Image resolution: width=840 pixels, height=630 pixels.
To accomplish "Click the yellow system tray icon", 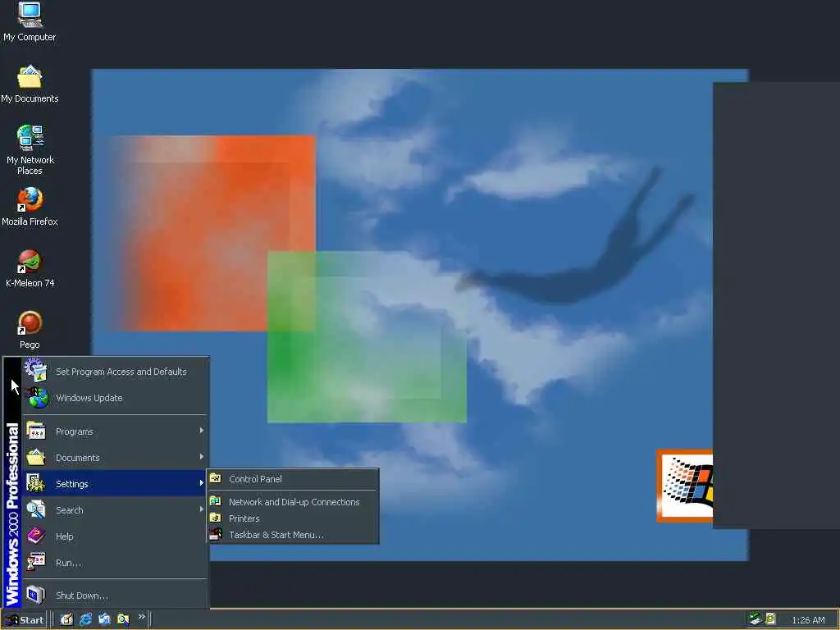I will (770, 619).
